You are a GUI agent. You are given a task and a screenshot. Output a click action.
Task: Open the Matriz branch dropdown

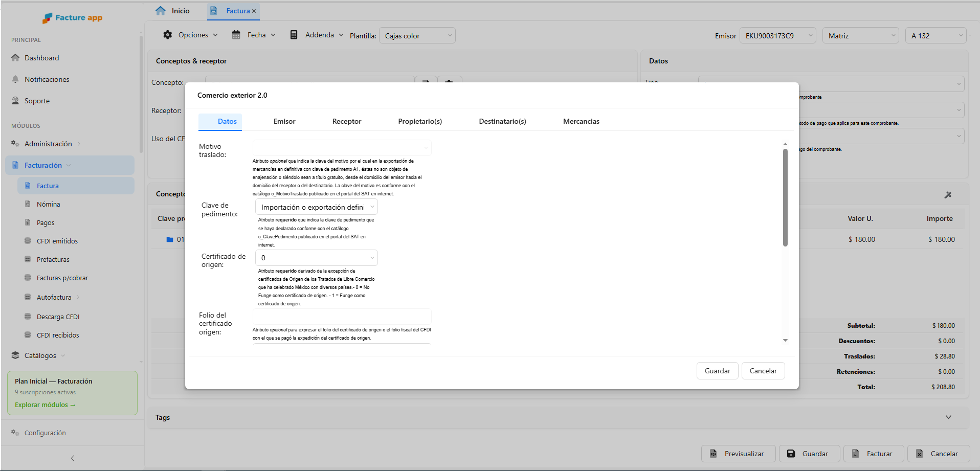point(861,36)
